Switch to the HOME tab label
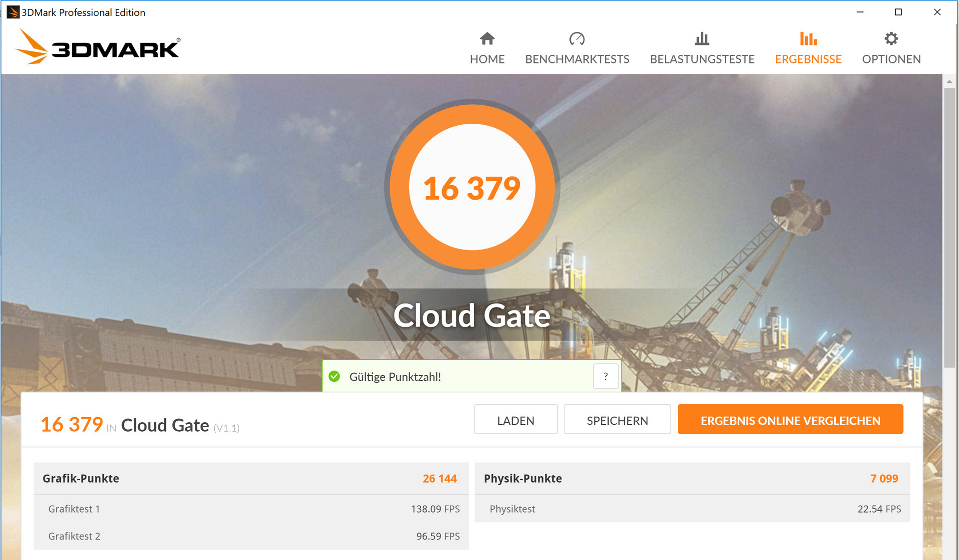The width and height of the screenshot is (959, 560). 487,59
